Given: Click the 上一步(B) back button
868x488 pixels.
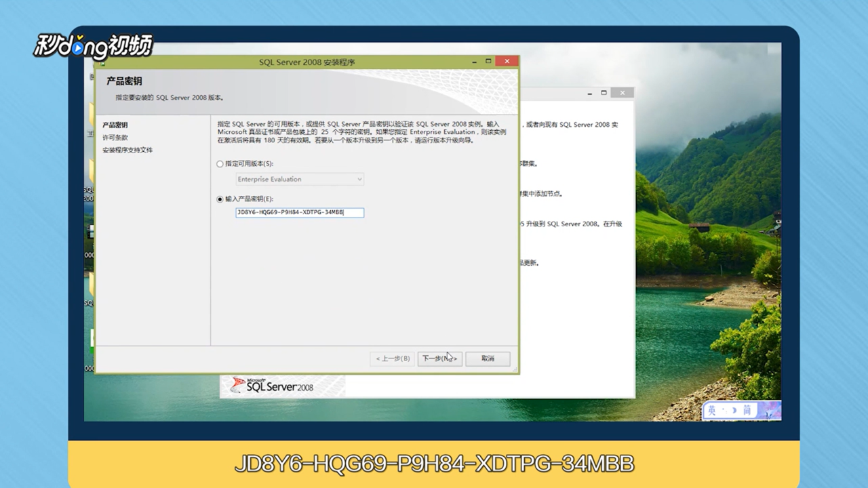Looking at the screenshot, I should [x=393, y=359].
